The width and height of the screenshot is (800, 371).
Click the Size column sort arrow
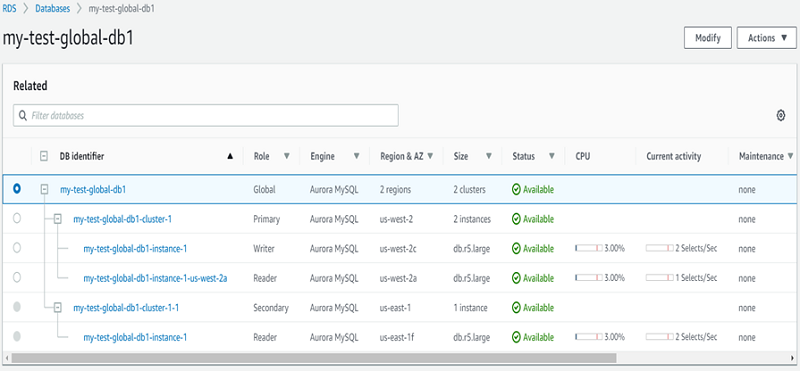pyautogui.click(x=489, y=156)
